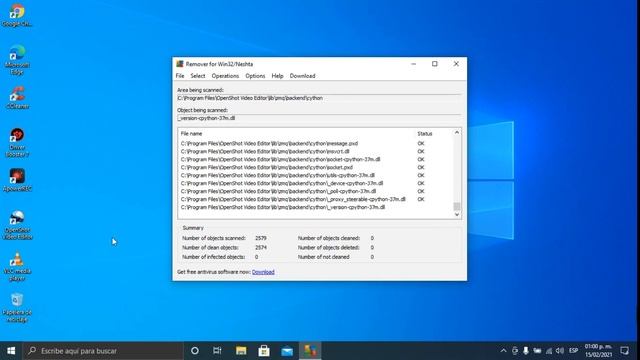Select the Neshta Remover taskbar icon
This screenshot has width=640, height=360.
coord(310,351)
